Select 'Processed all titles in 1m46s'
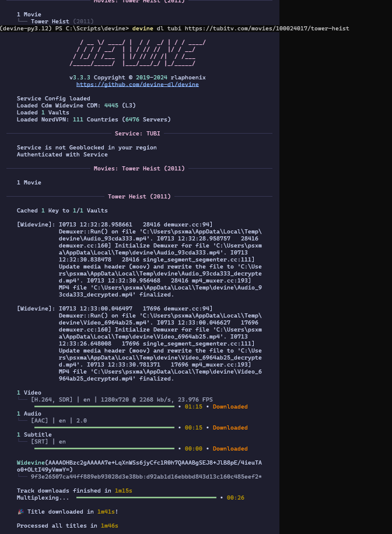The image size is (392, 534). pos(68,526)
